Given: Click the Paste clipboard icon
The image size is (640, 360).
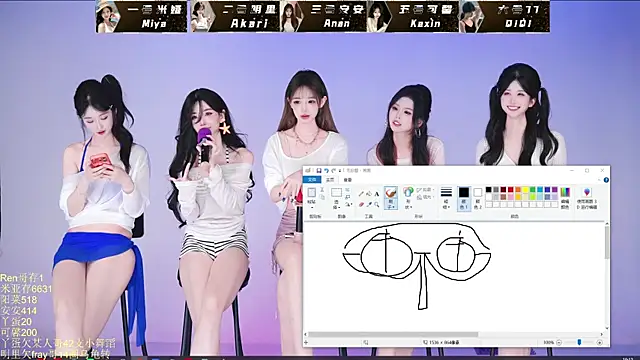Looking at the screenshot, I should click(312, 193).
